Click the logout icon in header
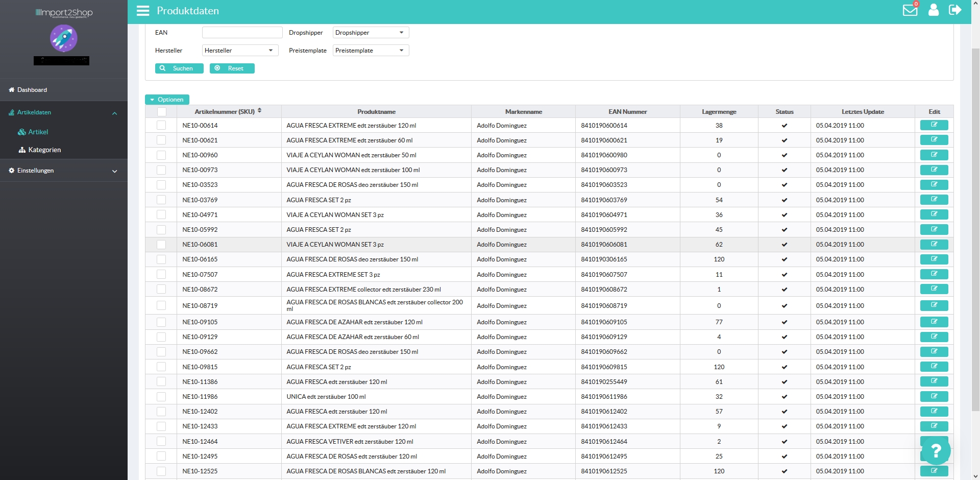Image resolution: width=980 pixels, height=480 pixels. tap(954, 10)
